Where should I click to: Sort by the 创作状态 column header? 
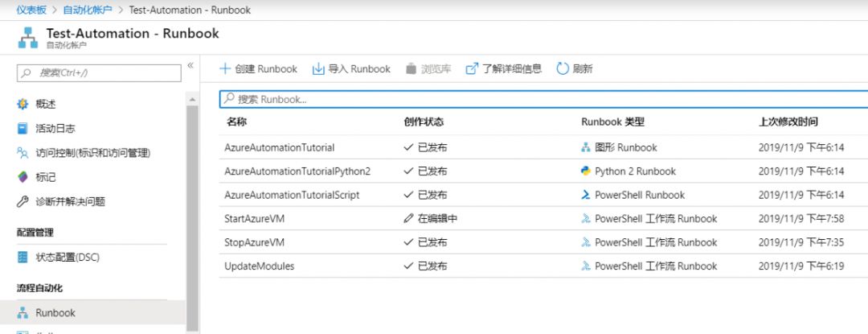(x=424, y=122)
